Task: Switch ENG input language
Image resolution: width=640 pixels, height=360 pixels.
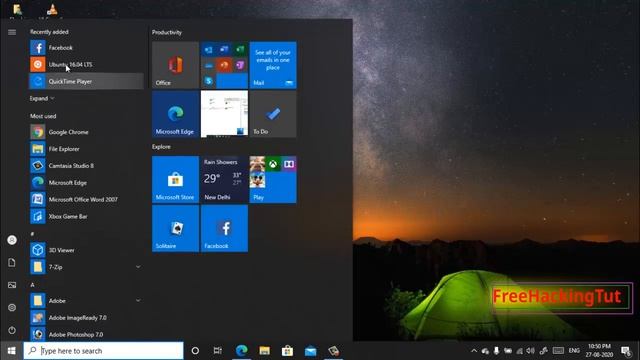Action: [x=574, y=351]
